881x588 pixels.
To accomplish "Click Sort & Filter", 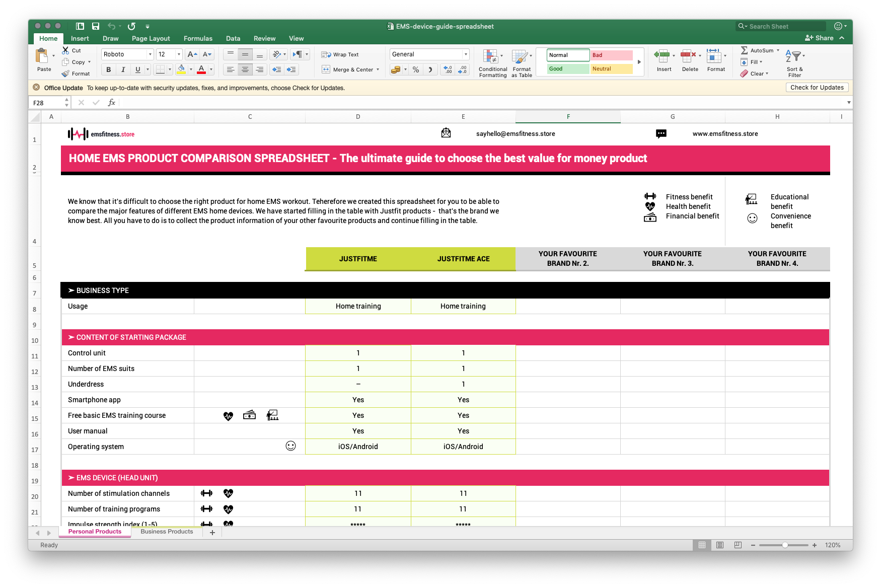I will [794, 63].
